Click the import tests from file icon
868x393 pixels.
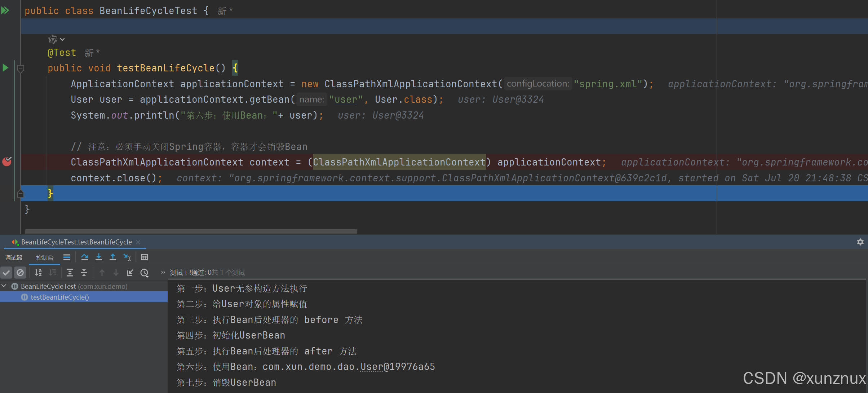[130, 273]
